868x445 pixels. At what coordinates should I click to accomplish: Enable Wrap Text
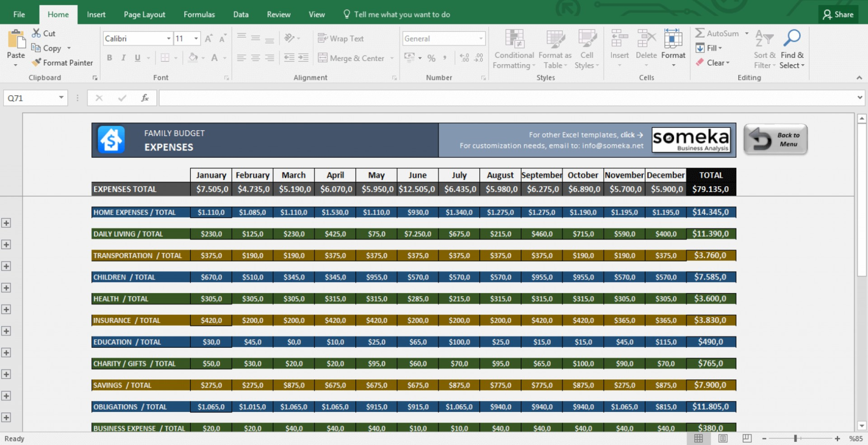click(x=340, y=38)
